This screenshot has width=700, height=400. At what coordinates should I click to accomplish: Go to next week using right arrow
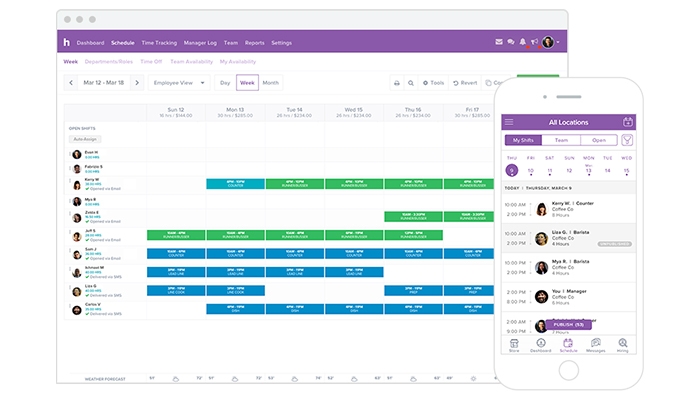coord(136,83)
